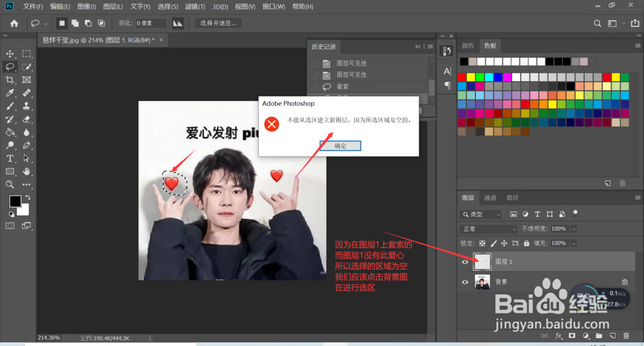644x346 pixels.
Task: Open the 滤镜(T) menu
Action: [195, 6]
